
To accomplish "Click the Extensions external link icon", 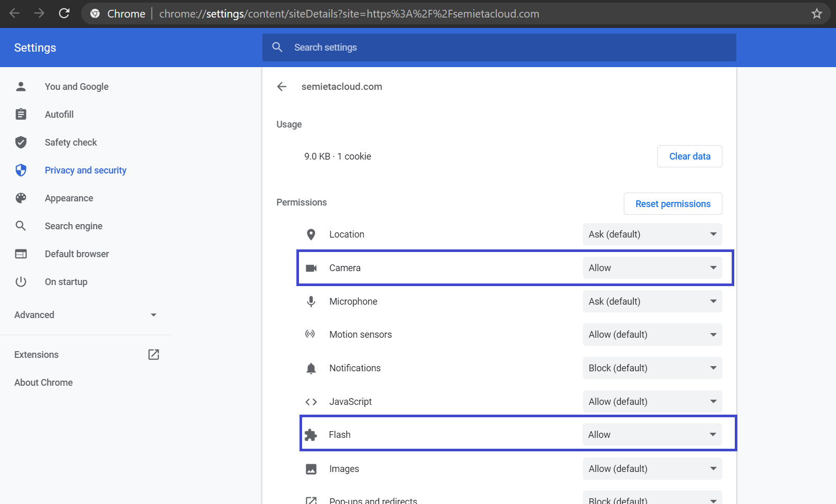I will point(153,354).
